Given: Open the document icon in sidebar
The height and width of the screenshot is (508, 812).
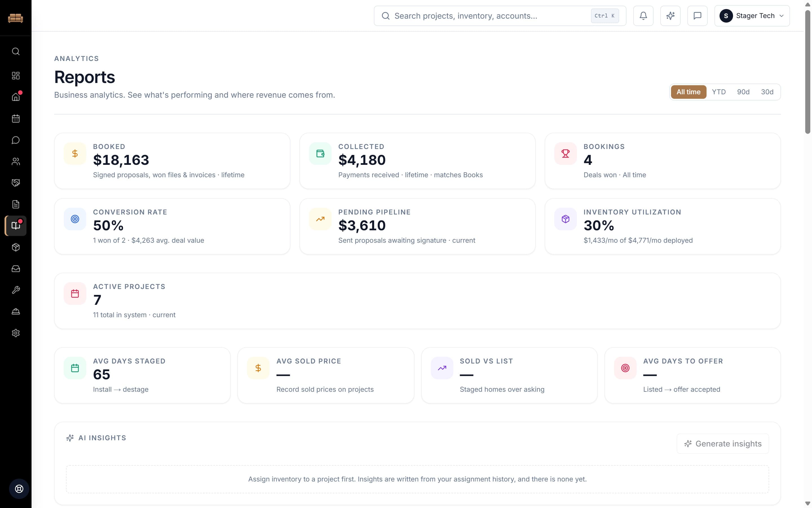Looking at the screenshot, I should click(x=16, y=204).
